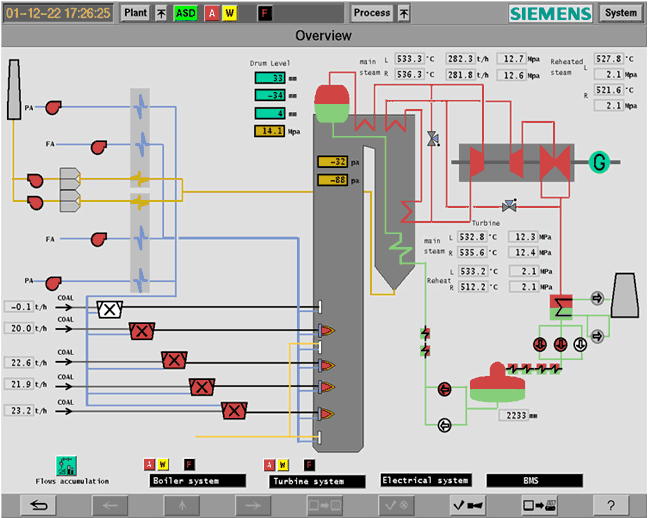Open the System menu

click(620, 13)
